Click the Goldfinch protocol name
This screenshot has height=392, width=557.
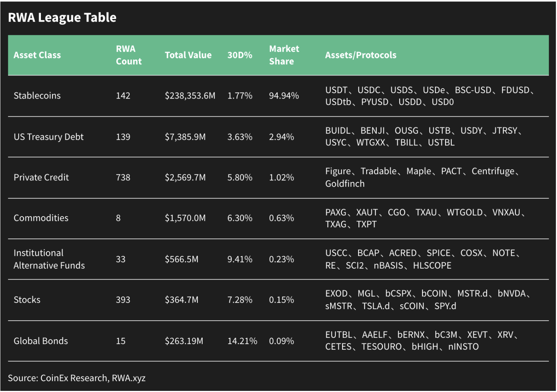[345, 184]
